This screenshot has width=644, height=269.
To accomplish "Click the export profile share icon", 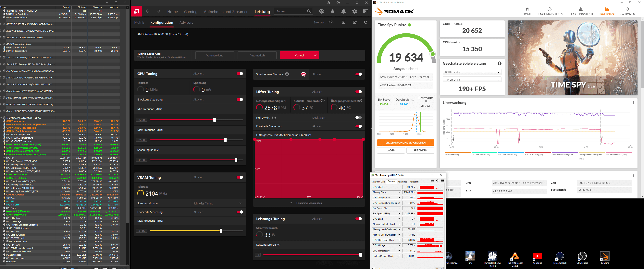I will 355,22.
